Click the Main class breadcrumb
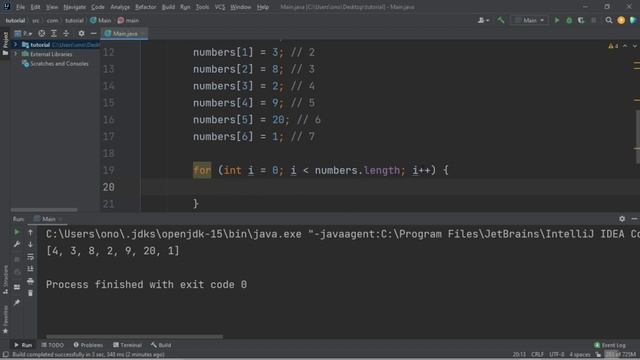The image size is (640, 360). point(100,20)
